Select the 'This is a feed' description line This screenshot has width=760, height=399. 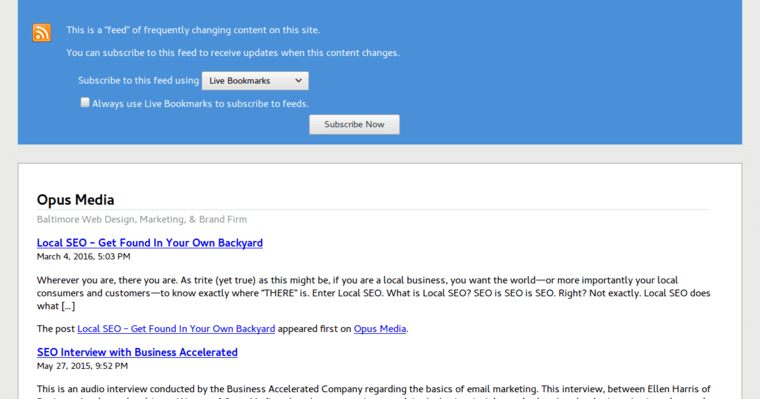click(193, 30)
